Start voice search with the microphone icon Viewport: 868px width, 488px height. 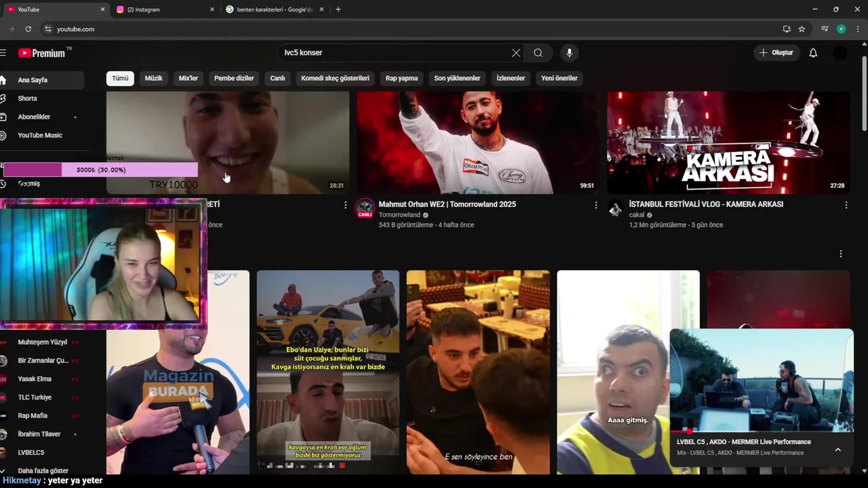[x=569, y=53]
